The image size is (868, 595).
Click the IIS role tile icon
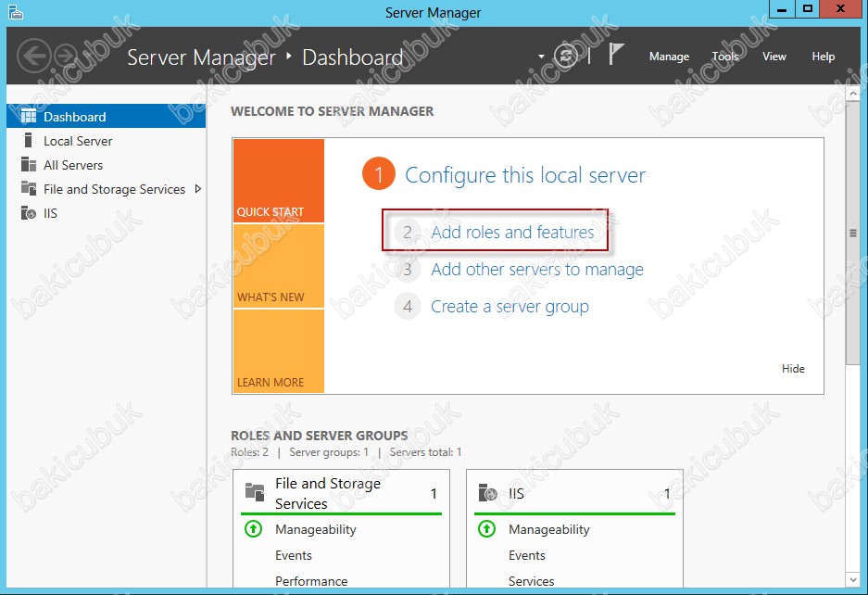[x=487, y=492]
